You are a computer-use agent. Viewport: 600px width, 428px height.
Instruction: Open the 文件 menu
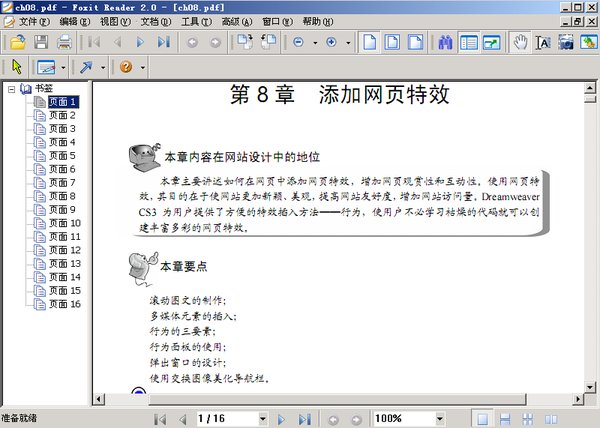(x=34, y=21)
